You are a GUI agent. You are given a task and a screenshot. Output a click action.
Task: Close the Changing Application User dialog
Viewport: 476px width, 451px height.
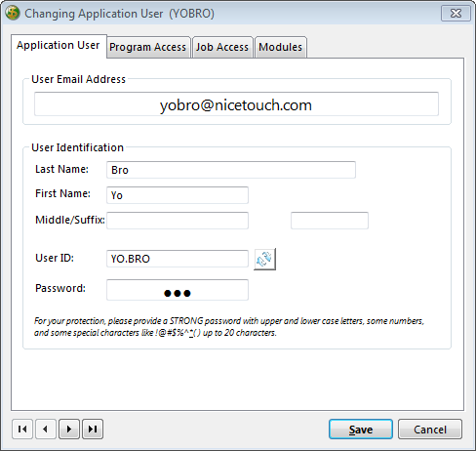(456, 14)
